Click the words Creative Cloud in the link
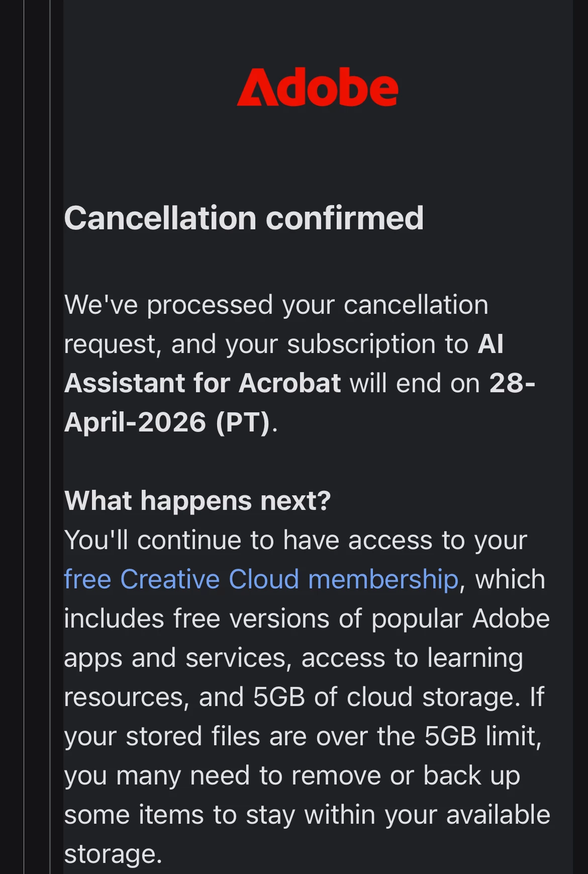Image resolution: width=588 pixels, height=874 pixels. pyautogui.click(x=210, y=579)
